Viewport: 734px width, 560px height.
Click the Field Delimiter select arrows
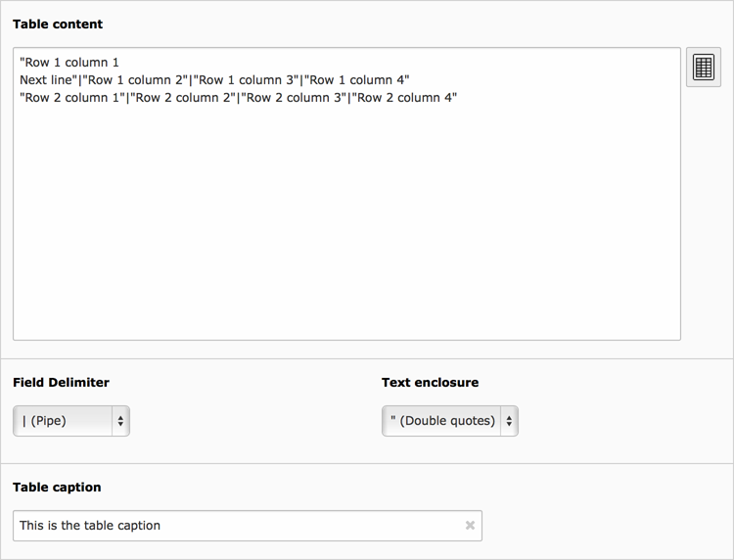click(120, 421)
